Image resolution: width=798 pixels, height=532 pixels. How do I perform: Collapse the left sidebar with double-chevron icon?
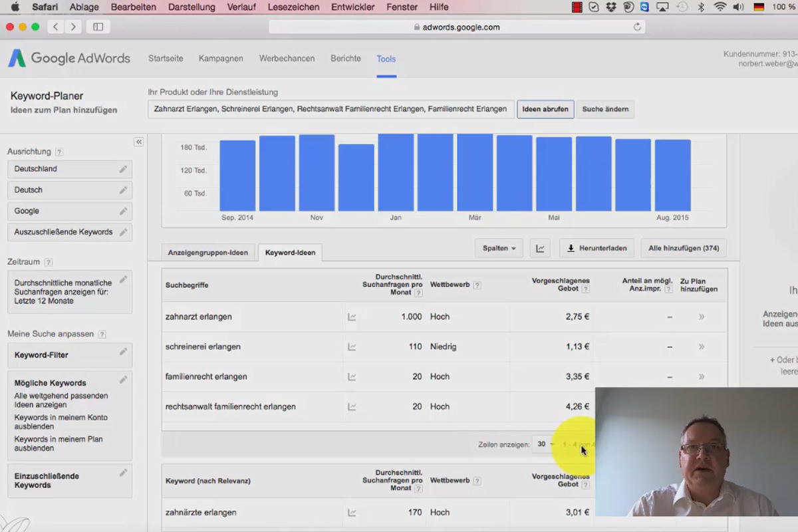tap(138, 142)
